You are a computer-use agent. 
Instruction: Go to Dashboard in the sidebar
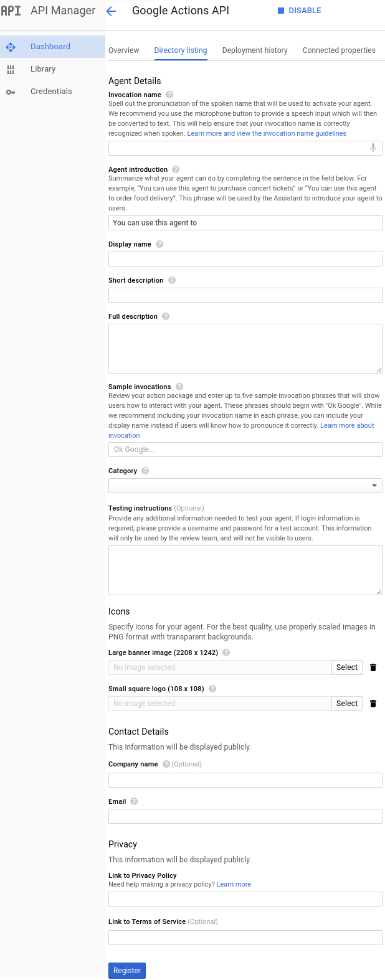point(52,47)
